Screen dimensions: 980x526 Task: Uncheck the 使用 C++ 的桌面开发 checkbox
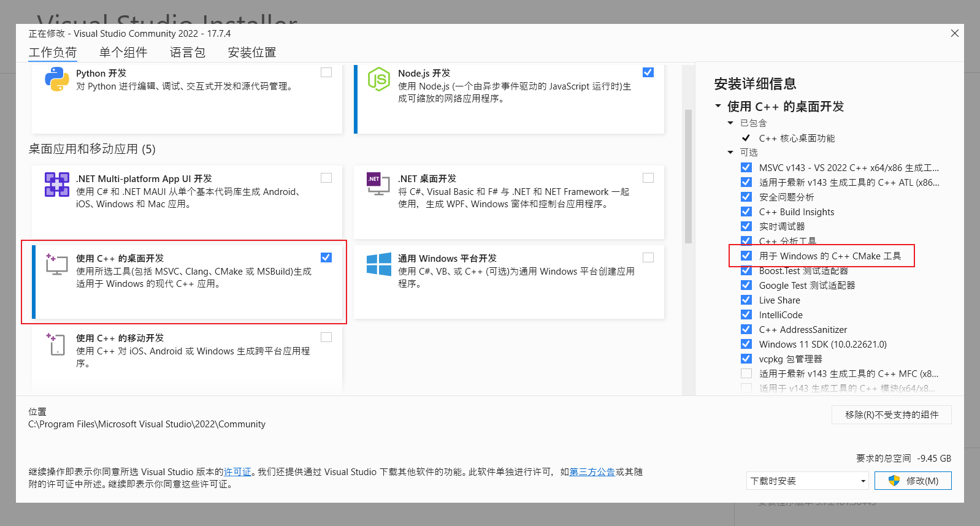326,257
